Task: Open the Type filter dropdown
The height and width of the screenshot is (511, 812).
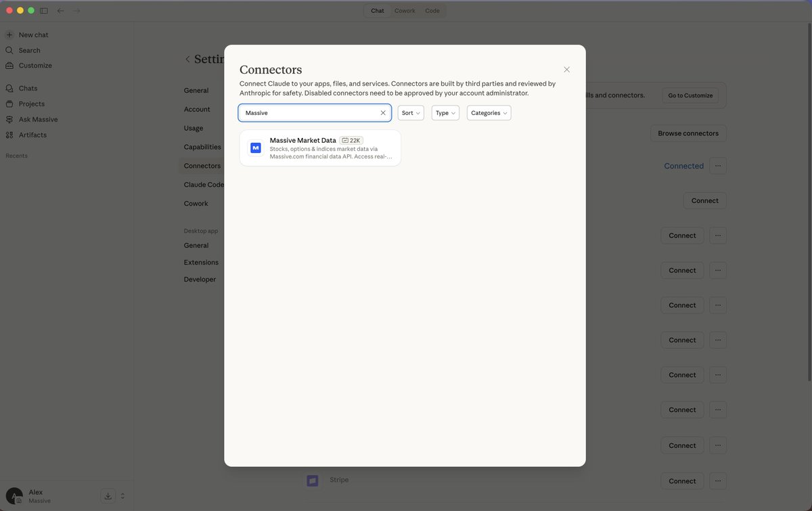Action: coord(445,113)
